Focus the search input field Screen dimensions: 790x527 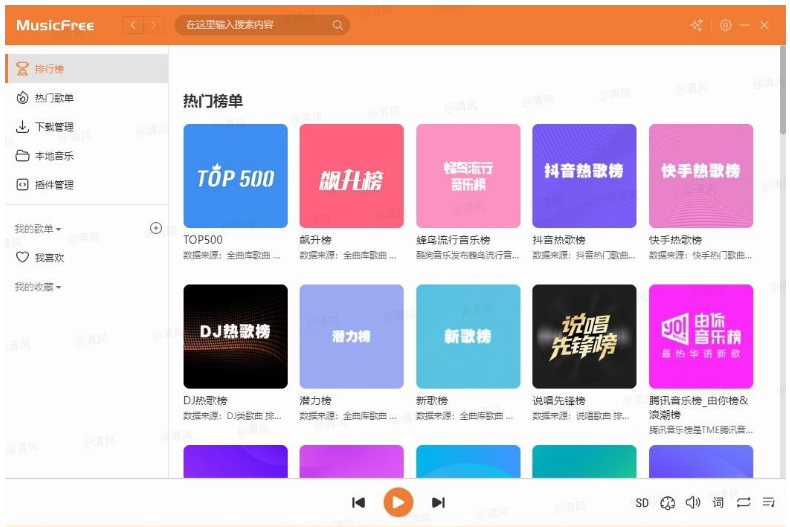click(254, 25)
